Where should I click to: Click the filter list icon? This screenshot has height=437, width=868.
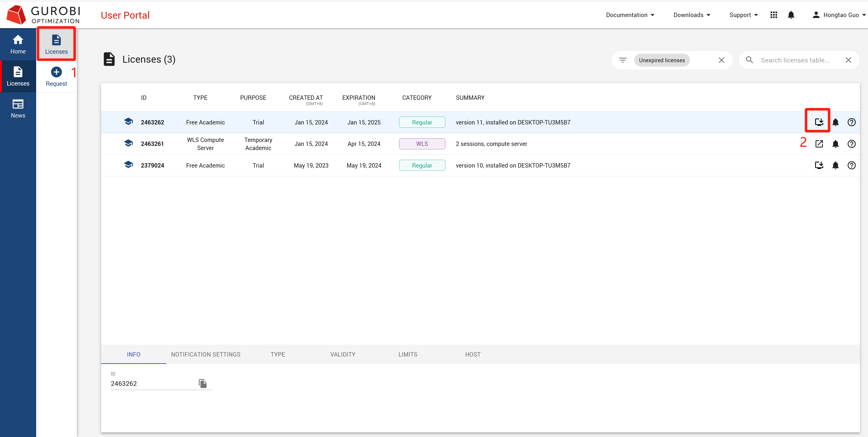[623, 60]
